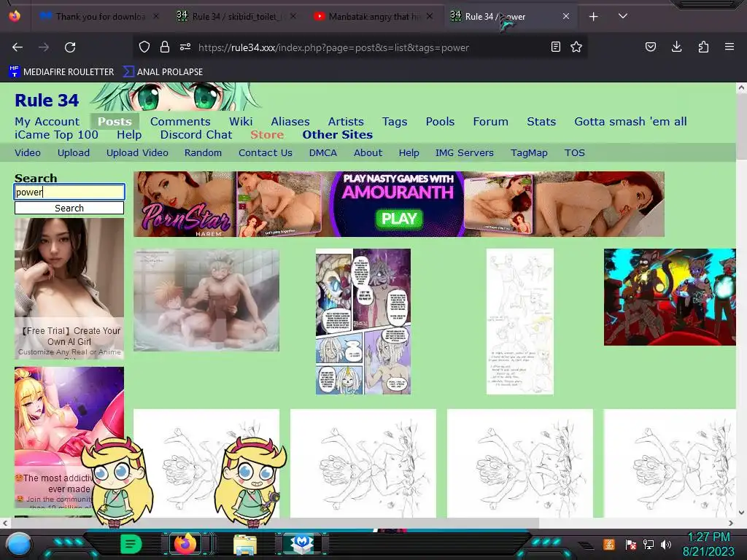The height and width of the screenshot is (560, 747).
Task: Open the About submenu link
Action: point(368,153)
